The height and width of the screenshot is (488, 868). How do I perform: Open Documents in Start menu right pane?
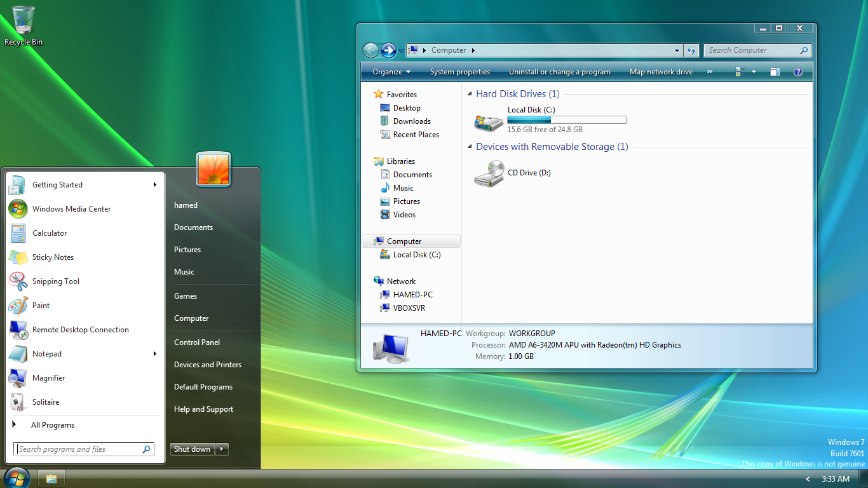pos(193,227)
